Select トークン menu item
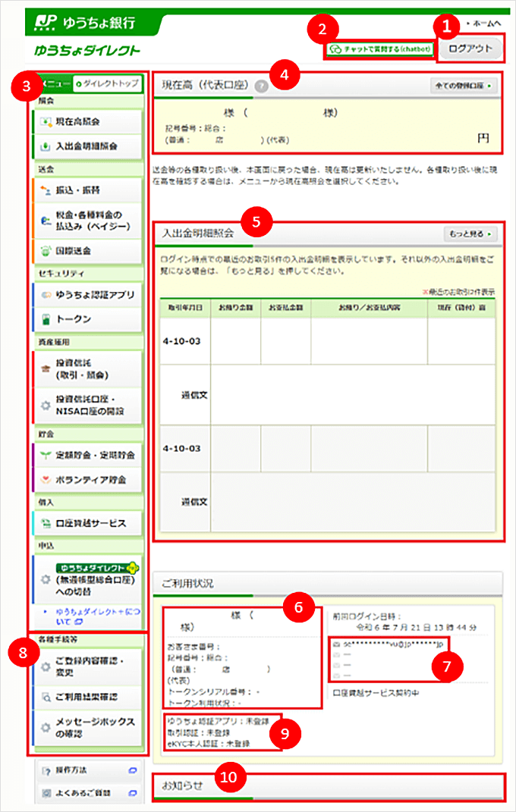Viewport: 516px width, 812px height. click(87, 319)
